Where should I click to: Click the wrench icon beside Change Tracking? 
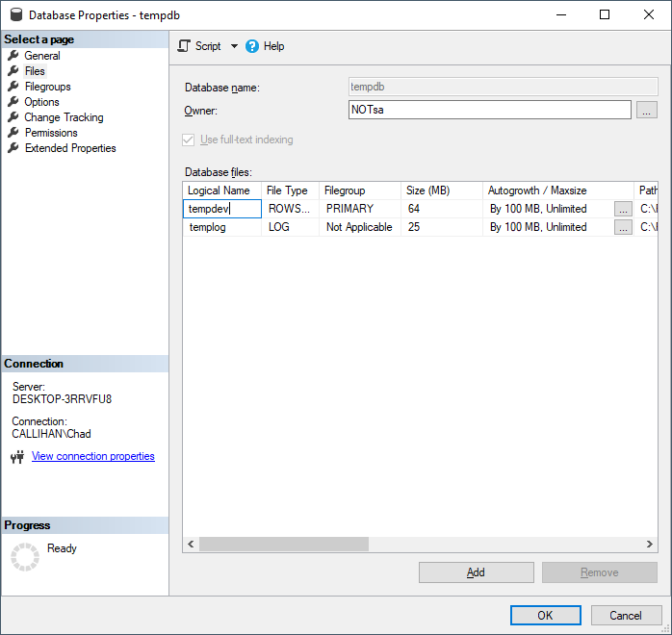click(x=13, y=117)
